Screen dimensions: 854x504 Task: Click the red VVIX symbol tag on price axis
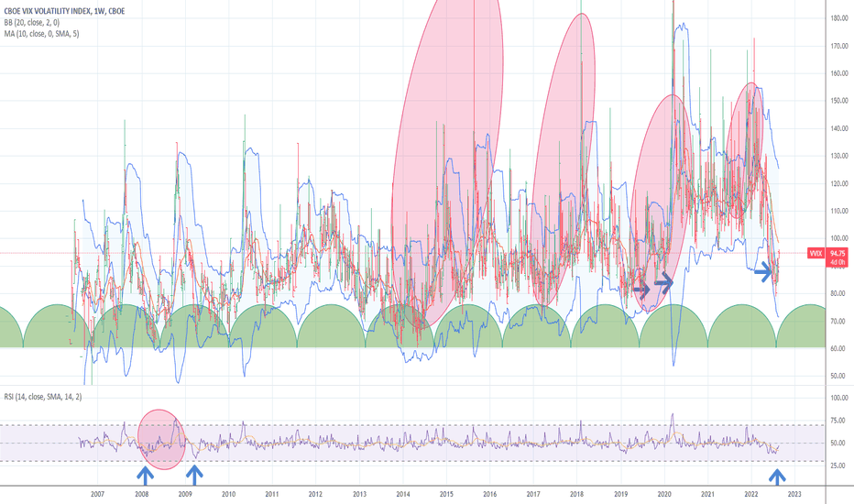[816, 253]
